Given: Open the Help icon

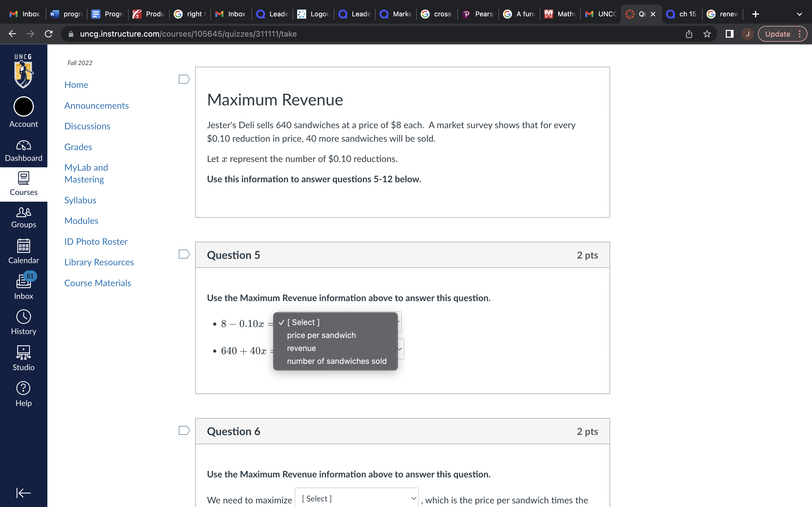Looking at the screenshot, I should pyautogui.click(x=23, y=392).
